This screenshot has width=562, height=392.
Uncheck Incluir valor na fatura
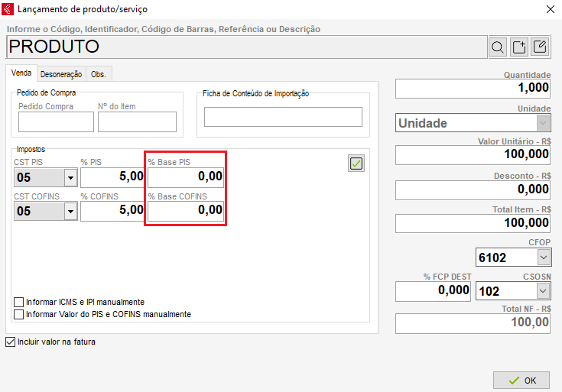point(10,342)
